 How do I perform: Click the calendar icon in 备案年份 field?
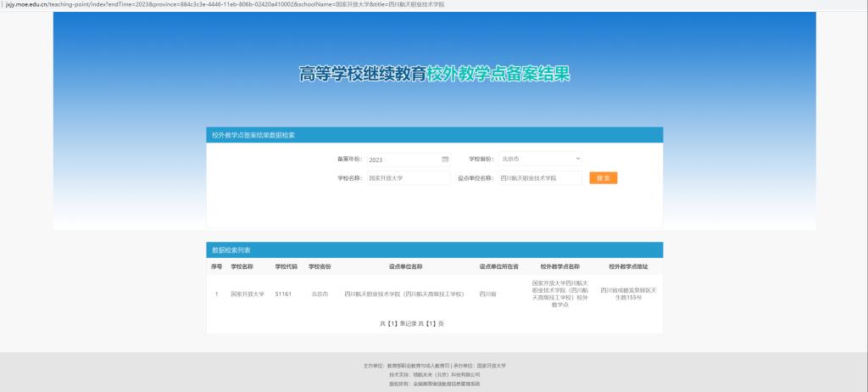(445, 159)
